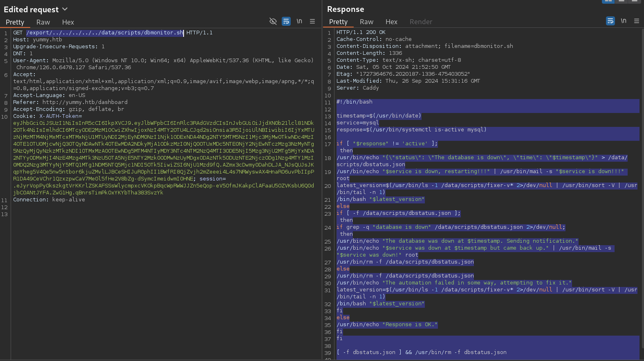Switch response view to Pretty tab
Image resolution: width=644 pixels, height=361 pixels.
(339, 22)
